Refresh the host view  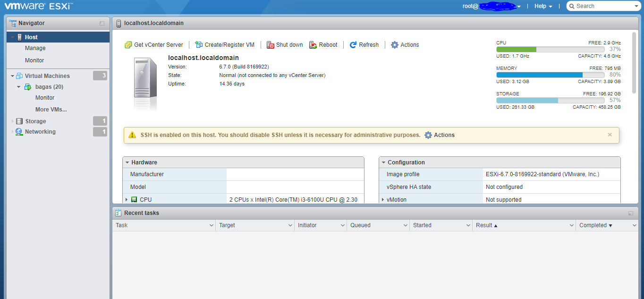pos(364,44)
